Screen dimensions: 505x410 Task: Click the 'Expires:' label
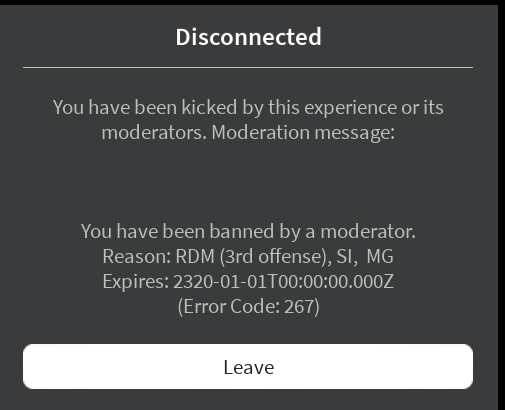click(x=136, y=282)
